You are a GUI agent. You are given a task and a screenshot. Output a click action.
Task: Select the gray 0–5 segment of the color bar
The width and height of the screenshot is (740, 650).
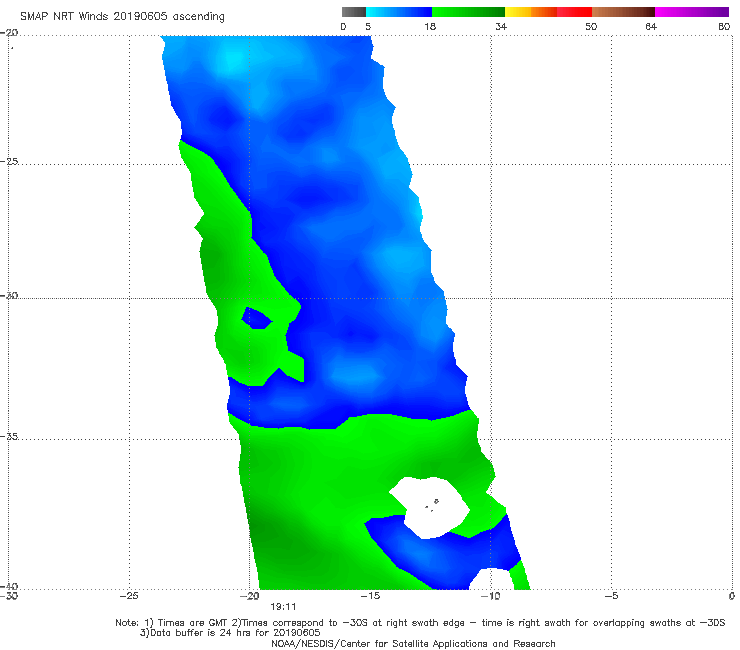click(x=354, y=12)
